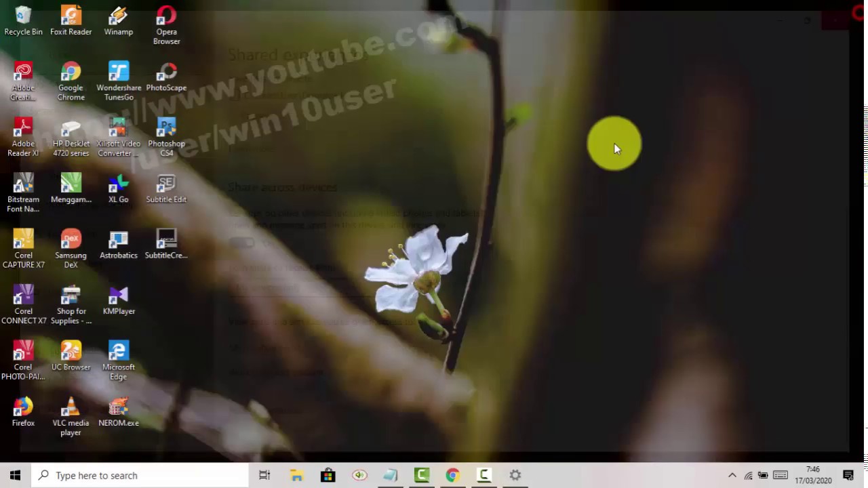Select the Bitstream Font Navigator icon
Viewport: 868px width, 488px height.
click(23, 193)
